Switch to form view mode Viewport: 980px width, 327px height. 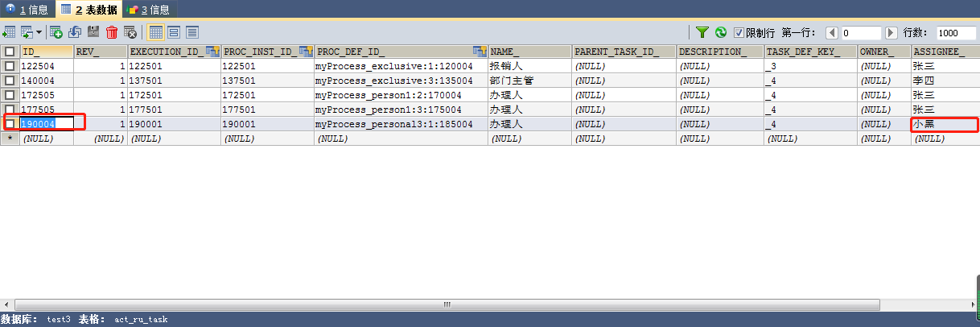coord(174,32)
